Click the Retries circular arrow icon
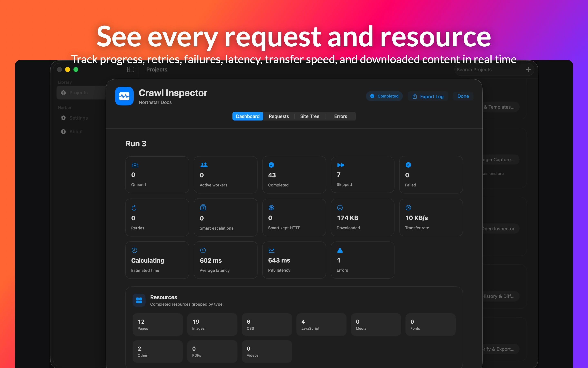588x368 pixels. click(134, 208)
